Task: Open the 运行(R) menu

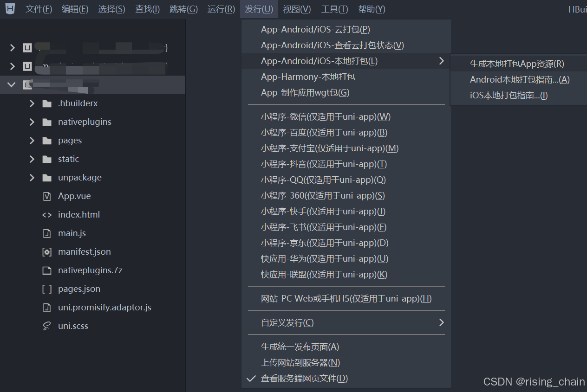Action: [x=221, y=9]
